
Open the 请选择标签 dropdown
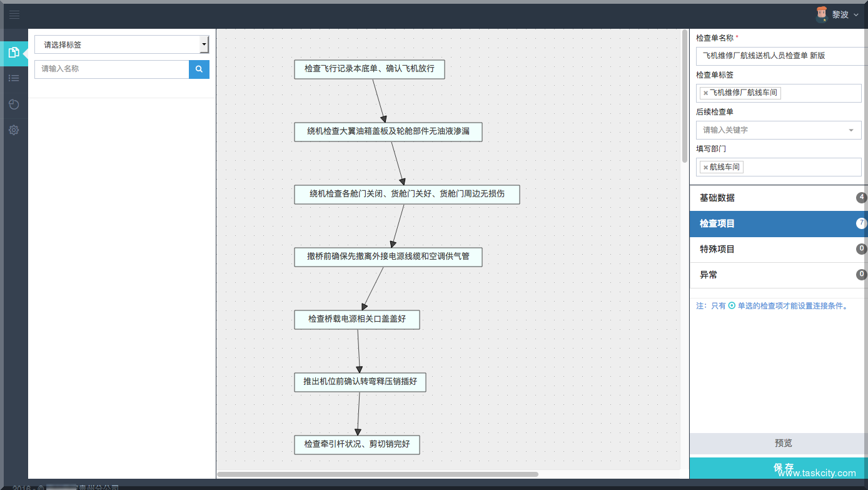pyautogui.click(x=121, y=45)
